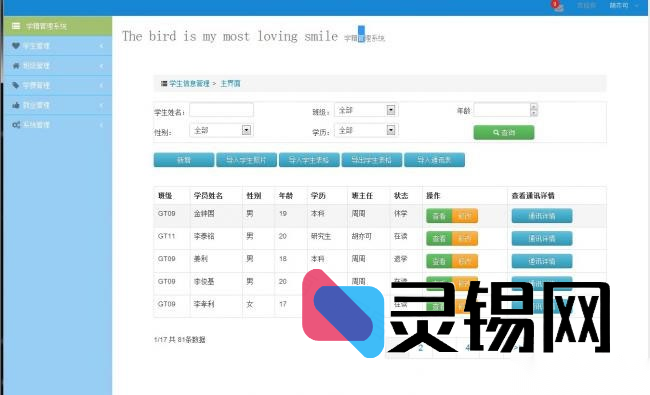650x395 pixels.
Task: Click the 状态 column header
Action: coord(401,196)
